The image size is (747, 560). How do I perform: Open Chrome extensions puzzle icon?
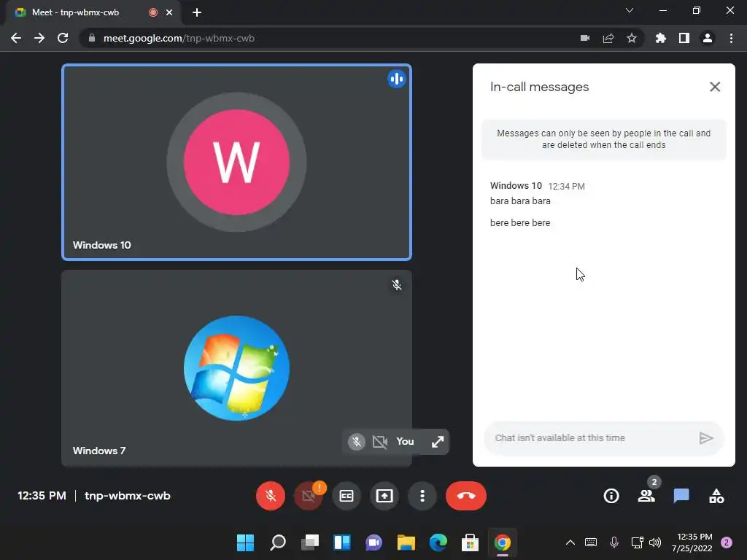661,38
